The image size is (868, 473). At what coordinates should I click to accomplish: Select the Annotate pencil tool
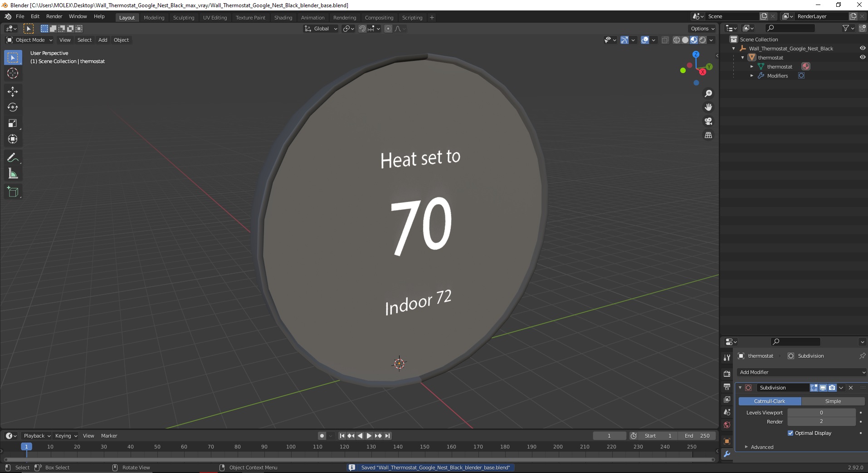click(13, 158)
